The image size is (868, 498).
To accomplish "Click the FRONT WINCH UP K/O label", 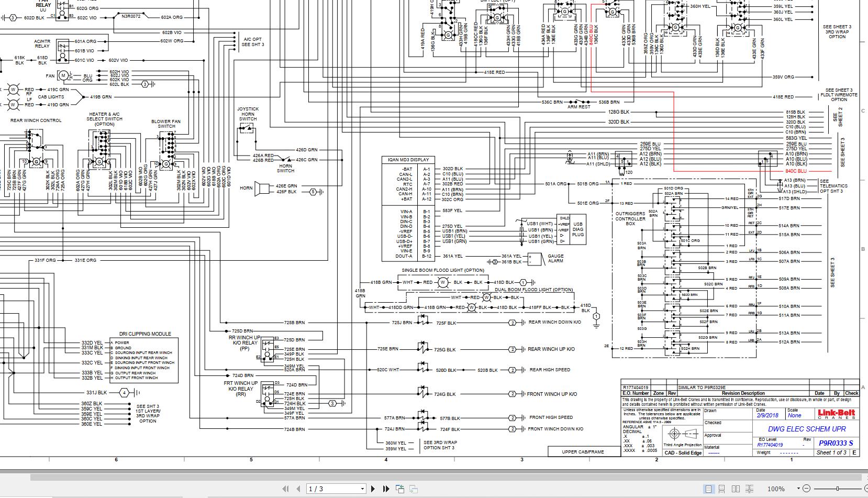I will click(x=552, y=394).
